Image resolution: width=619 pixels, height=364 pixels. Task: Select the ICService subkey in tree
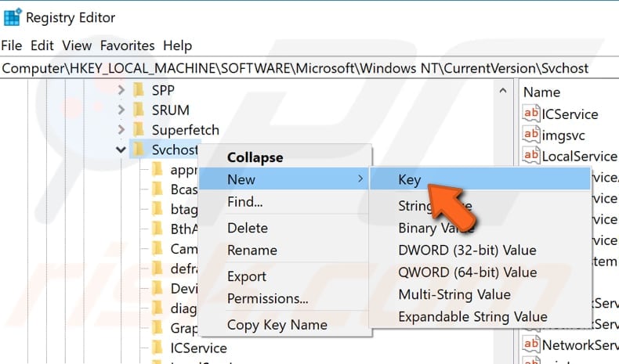point(198,348)
